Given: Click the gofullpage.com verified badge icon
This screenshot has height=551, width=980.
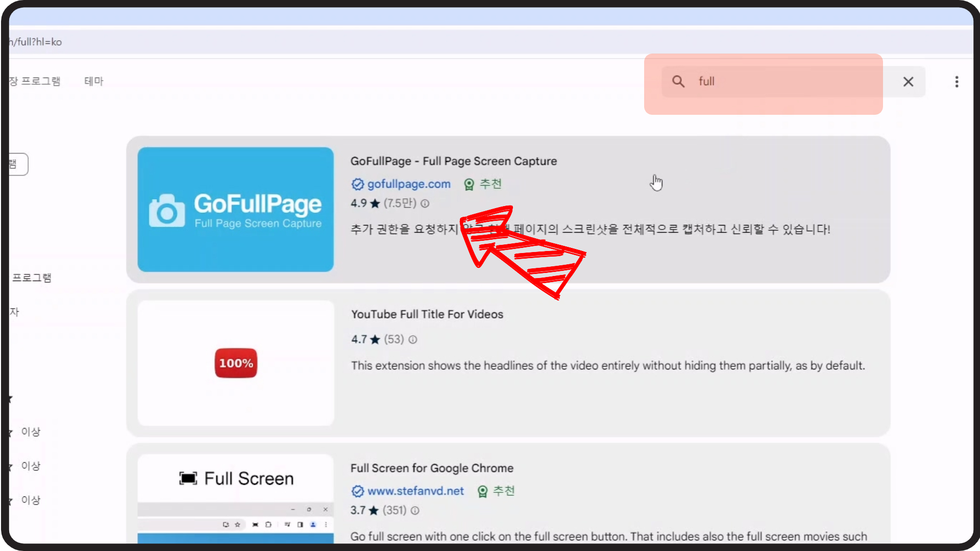Looking at the screenshot, I should (357, 184).
